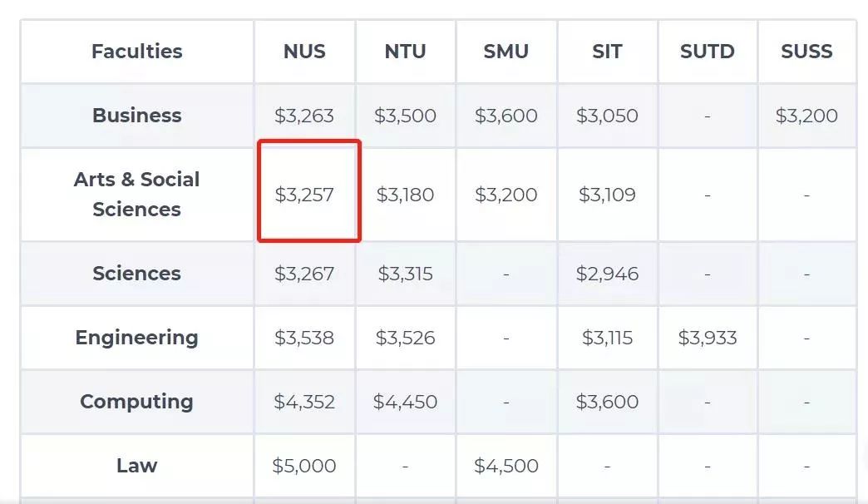Select the SIT column header

(x=607, y=52)
